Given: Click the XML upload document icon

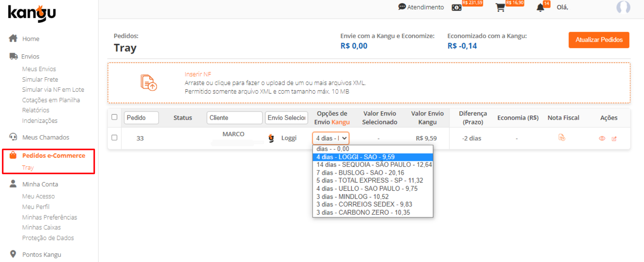Looking at the screenshot, I should click(x=149, y=82).
